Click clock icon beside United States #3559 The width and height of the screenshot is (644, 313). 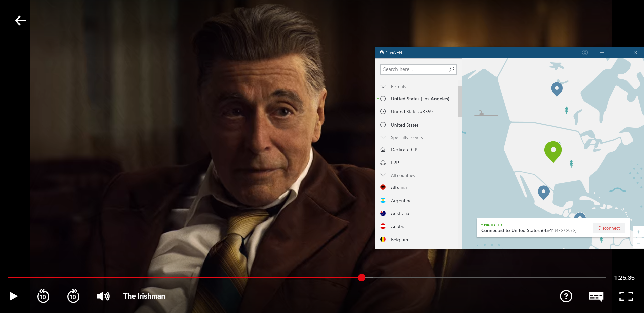pyautogui.click(x=383, y=112)
